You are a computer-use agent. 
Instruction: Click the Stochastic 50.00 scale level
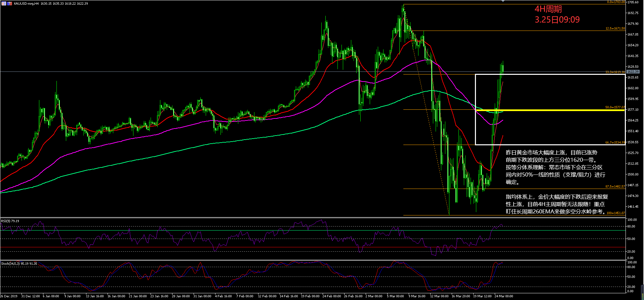click(x=631, y=277)
